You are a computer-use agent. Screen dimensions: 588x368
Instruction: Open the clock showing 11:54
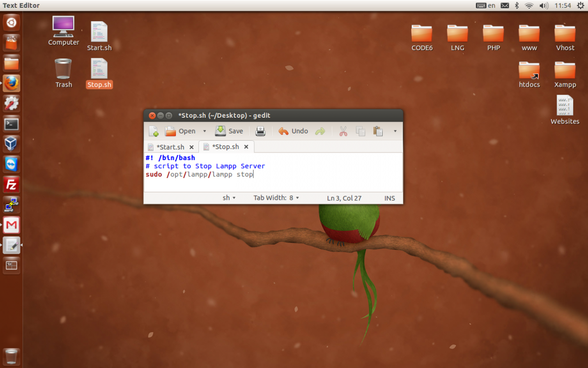[x=563, y=5]
